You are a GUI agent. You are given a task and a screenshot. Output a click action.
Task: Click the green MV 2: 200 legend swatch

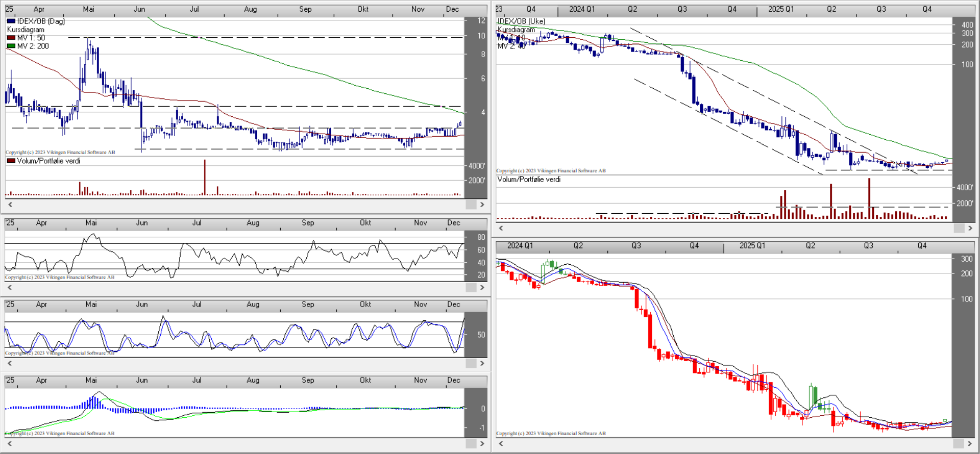click(11, 46)
